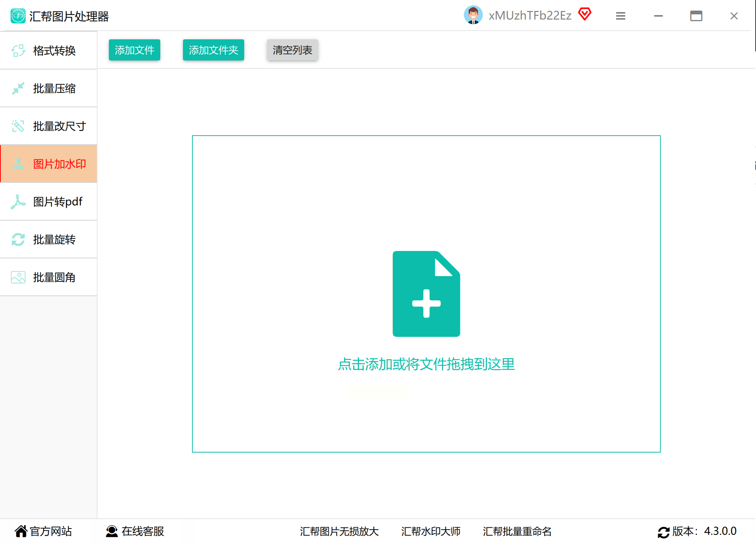The width and height of the screenshot is (756, 544).
Task: Click the batch compress arrows icon
Action: tap(18, 88)
